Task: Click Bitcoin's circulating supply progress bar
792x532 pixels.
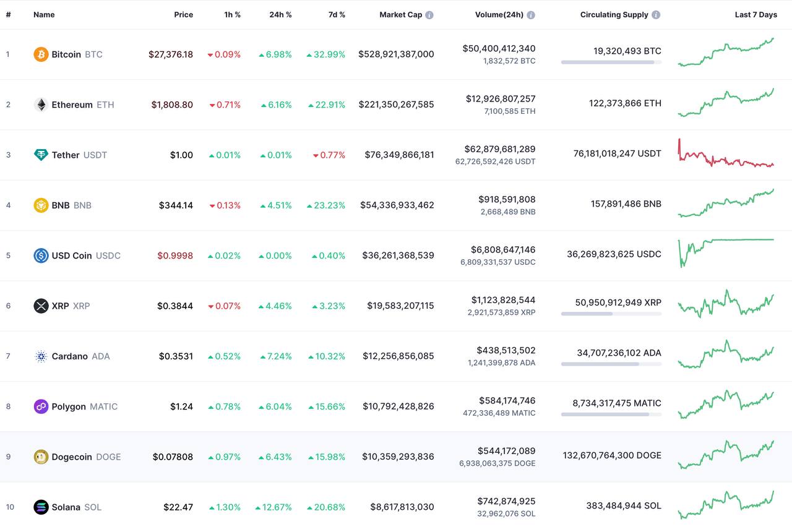Action: click(x=611, y=62)
